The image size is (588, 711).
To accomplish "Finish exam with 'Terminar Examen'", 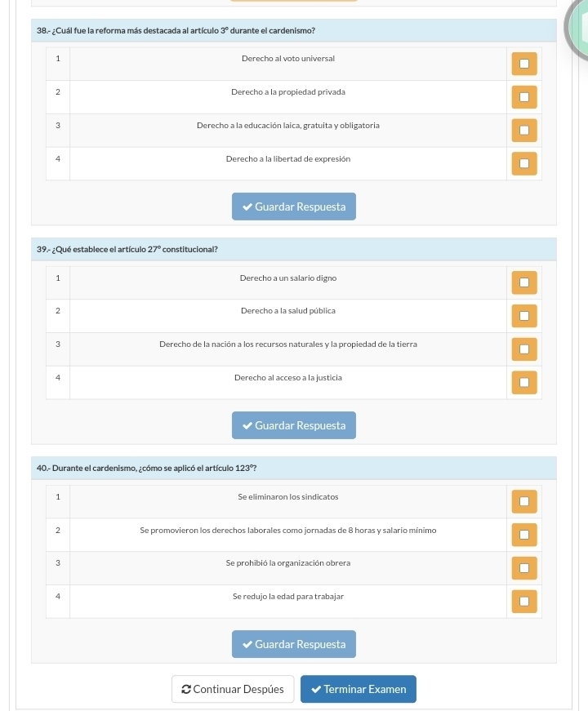I will click(358, 689).
